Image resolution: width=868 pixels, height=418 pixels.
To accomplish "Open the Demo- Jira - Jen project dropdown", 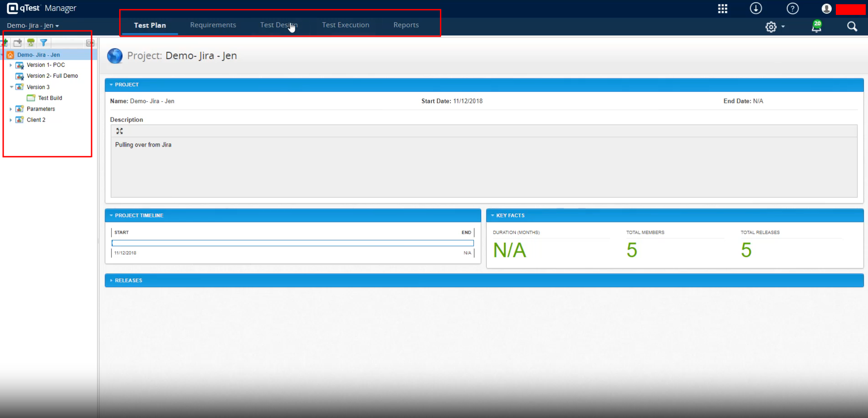I will click(33, 26).
